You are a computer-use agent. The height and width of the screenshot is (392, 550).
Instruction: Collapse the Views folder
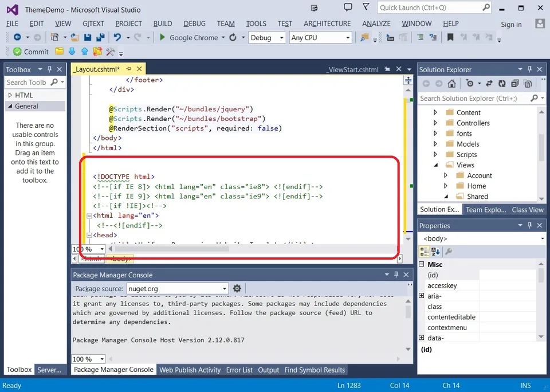[435, 165]
